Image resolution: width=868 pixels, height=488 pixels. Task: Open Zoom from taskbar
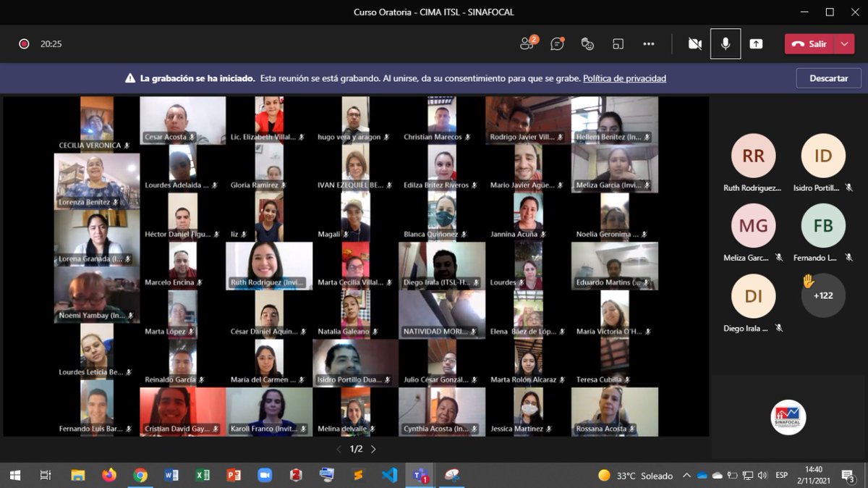265,475
